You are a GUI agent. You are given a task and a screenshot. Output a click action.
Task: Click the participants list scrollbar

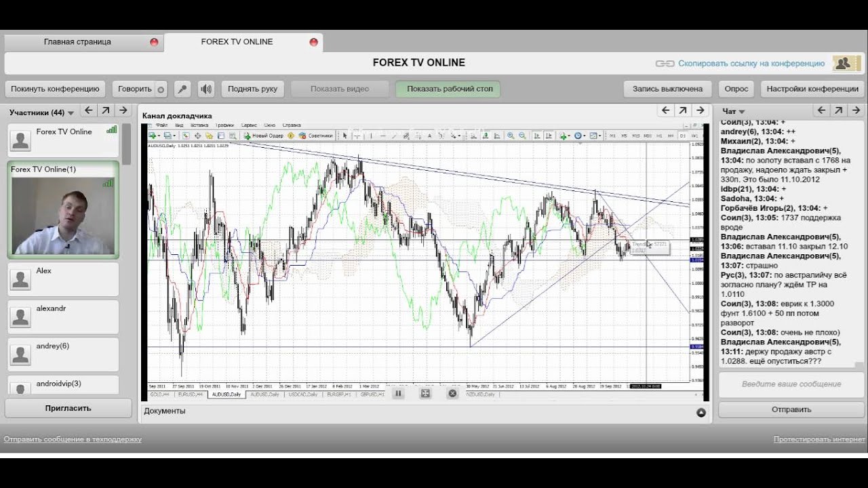[x=126, y=144]
